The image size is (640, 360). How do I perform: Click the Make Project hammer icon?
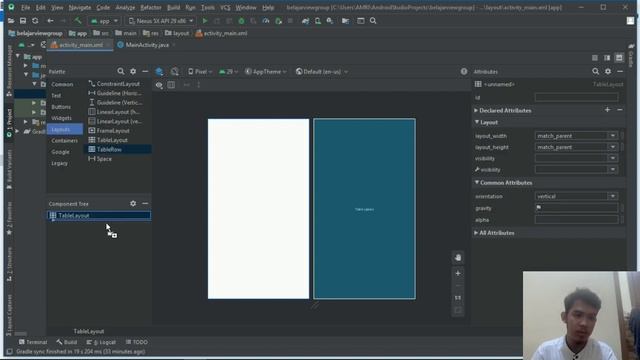pos(78,20)
